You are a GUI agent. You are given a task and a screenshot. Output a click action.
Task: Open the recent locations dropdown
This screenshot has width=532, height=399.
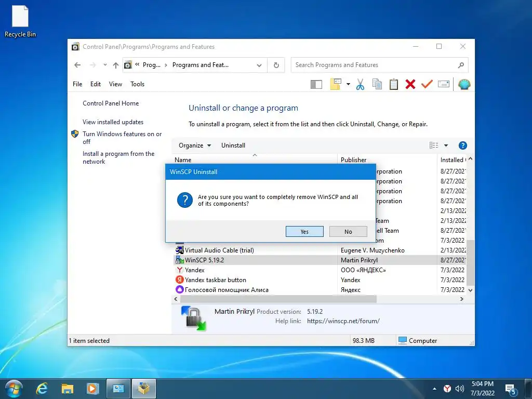pyautogui.click(x=105, y=64)
